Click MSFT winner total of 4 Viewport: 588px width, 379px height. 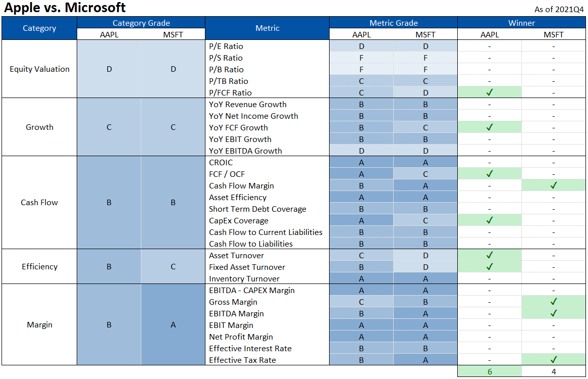click(554, 371)
